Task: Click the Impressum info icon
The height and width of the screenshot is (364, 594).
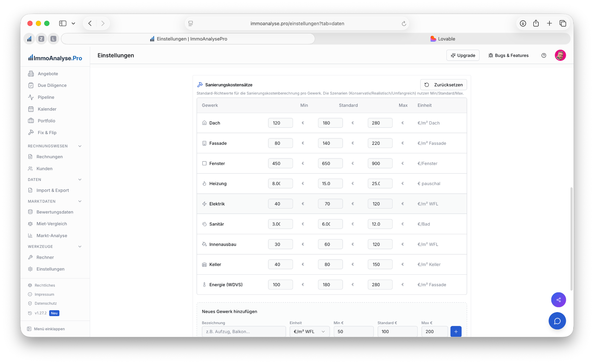Action: [x=30, y=294]
